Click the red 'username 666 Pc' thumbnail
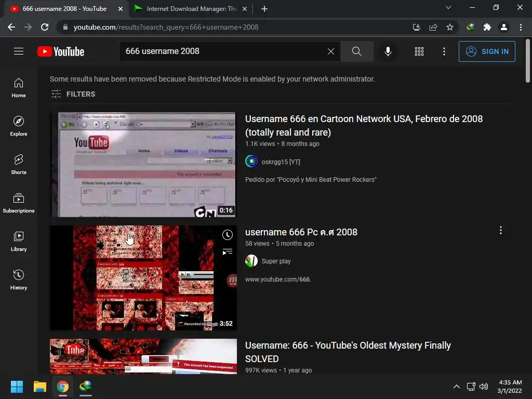 pos(143,278)
